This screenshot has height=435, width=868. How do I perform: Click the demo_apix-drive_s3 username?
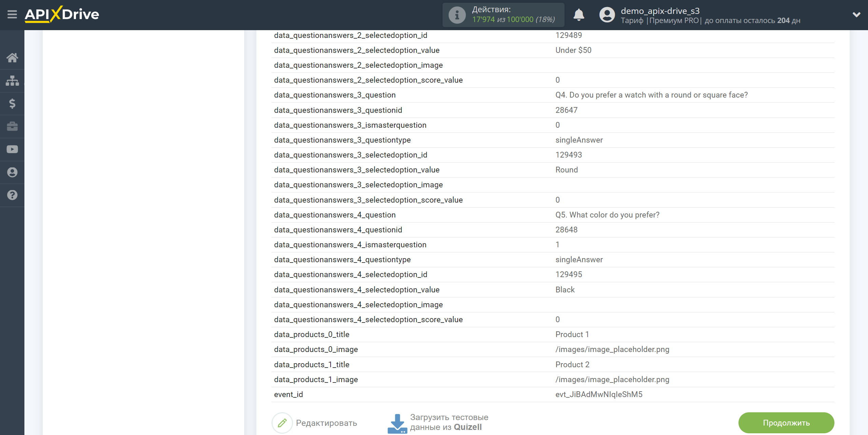[x=660, y=11]
